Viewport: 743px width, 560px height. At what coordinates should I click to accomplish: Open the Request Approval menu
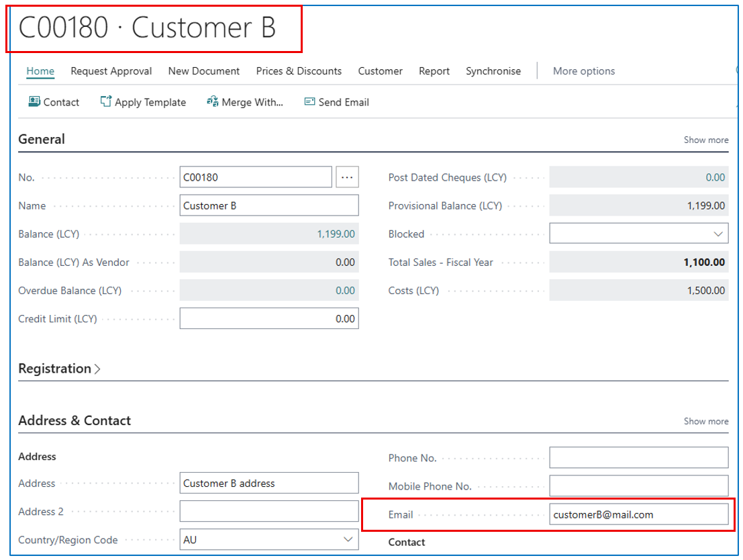(x=111, y=71)
